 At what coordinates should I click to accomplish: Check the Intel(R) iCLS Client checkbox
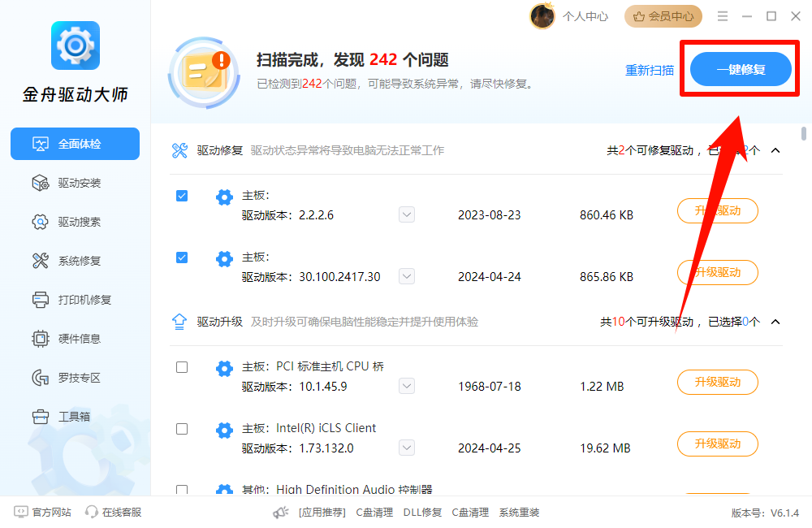(x=182, y=429)
